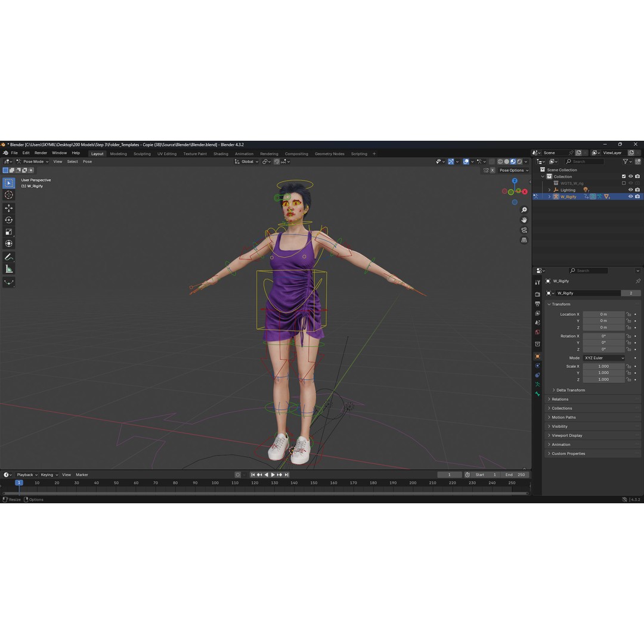
Task: Check the WGTS_W_rig collection checkbox
Action: coord(624,183)
